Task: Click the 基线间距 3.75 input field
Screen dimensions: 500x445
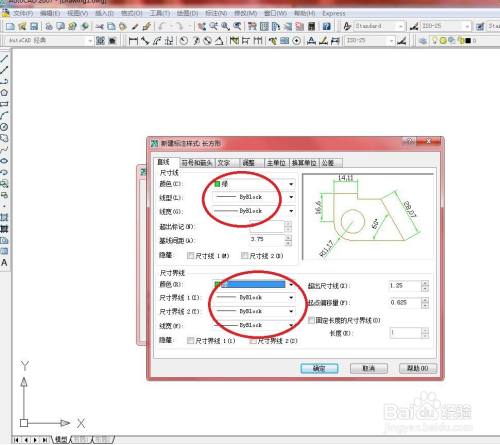Action: tap(267, 240)
